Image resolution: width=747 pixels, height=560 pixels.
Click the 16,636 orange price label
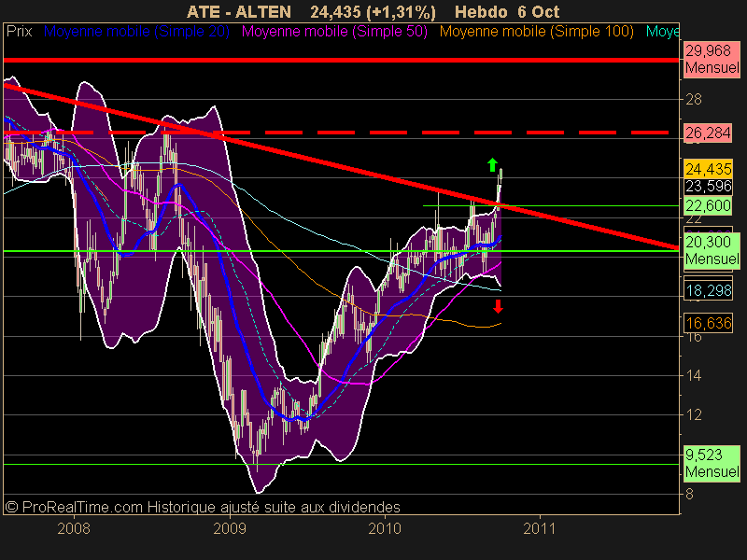pyautogui.click(x=708, y=323)
